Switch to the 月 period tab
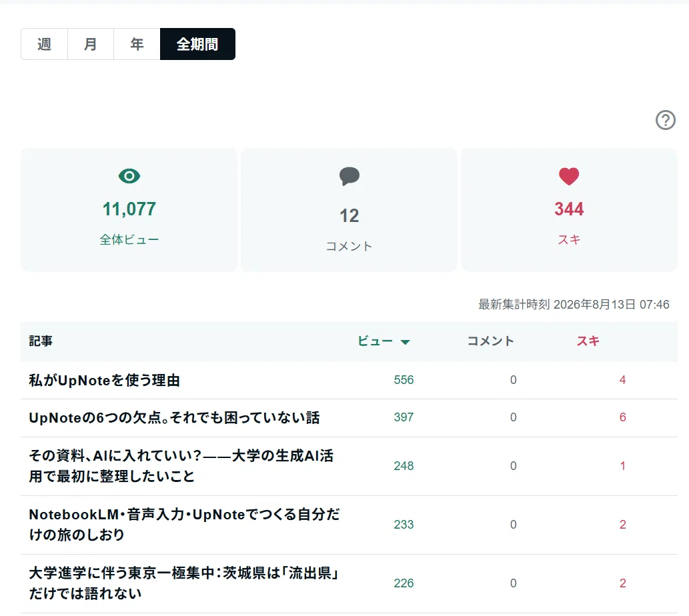Screen dimensions: 689x616 pyautogui.click(x=91, y=44)
